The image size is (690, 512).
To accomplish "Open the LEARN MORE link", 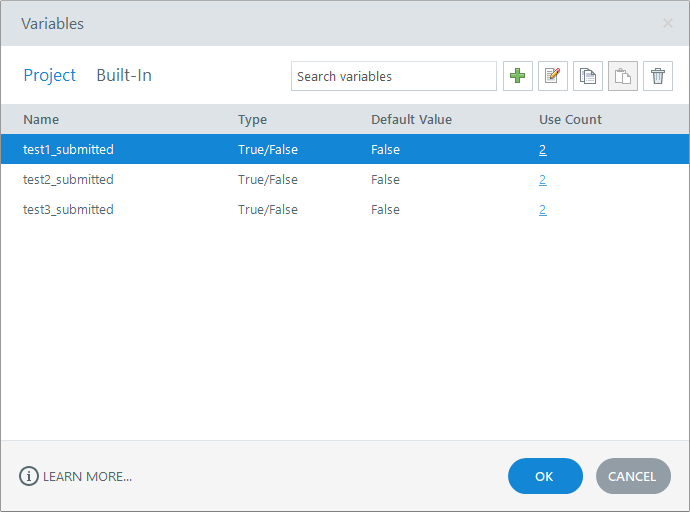I will pos(87,476).
